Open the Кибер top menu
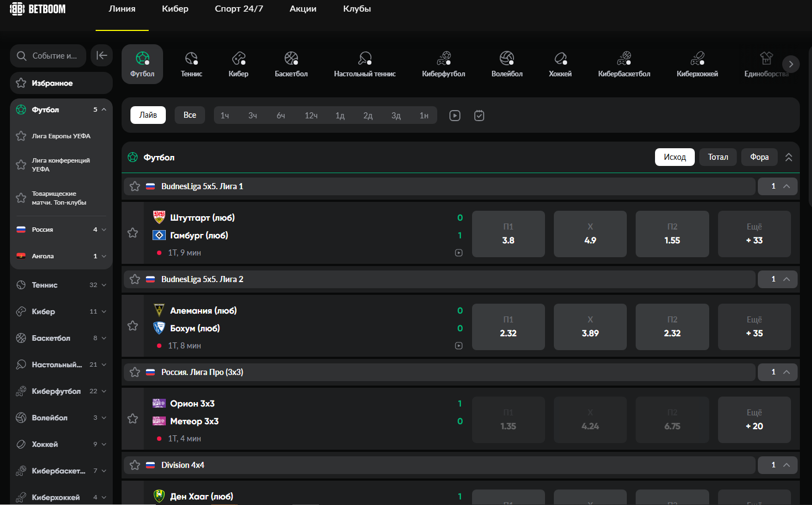The width and height of the screenshot is (812, 505). click(x=175, y=9)
